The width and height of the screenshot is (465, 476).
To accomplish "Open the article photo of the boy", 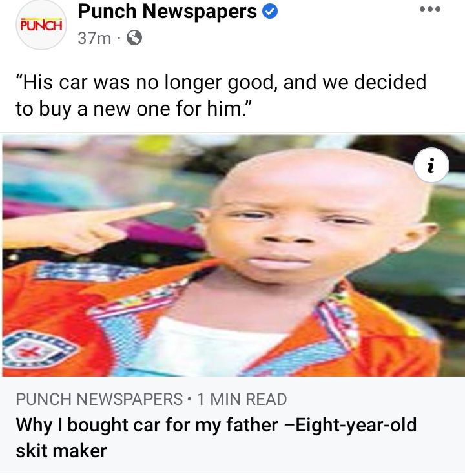I will point(232,255).
